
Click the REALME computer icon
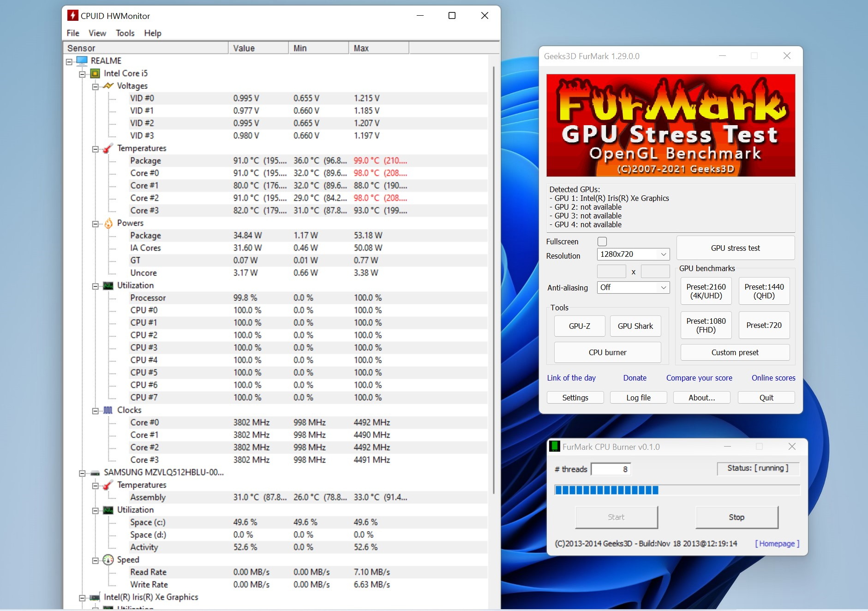click(x=82, y=60)
